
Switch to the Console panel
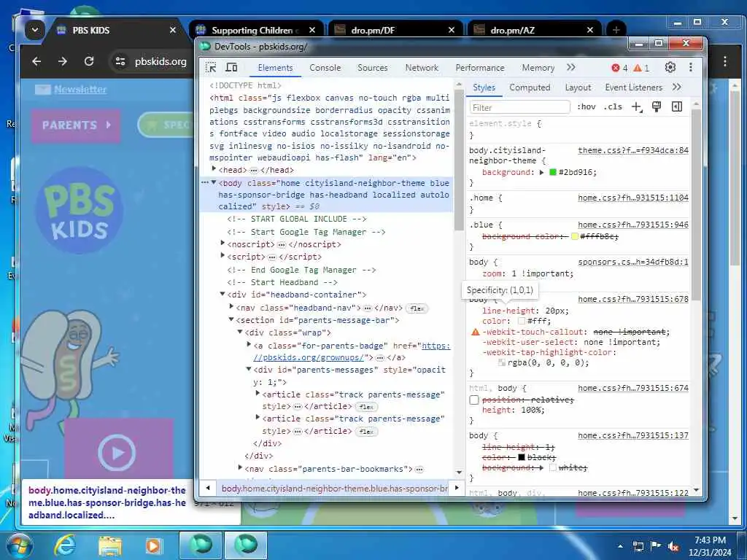tap(325, 68)
